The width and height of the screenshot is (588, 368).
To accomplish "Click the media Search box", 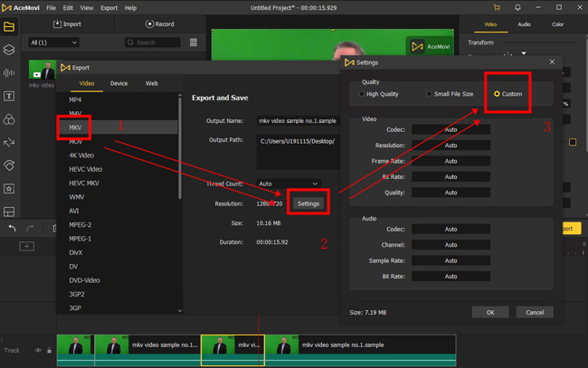I will tap(153, 42).
